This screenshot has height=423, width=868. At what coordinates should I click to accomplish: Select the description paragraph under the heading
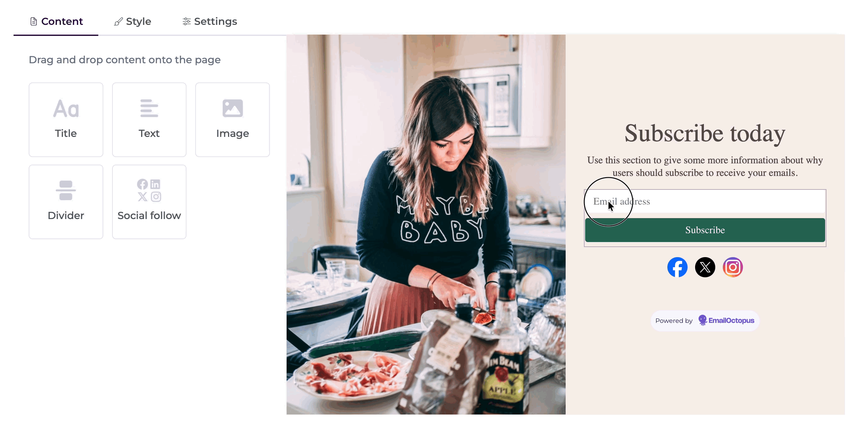[x=705, y=166]
